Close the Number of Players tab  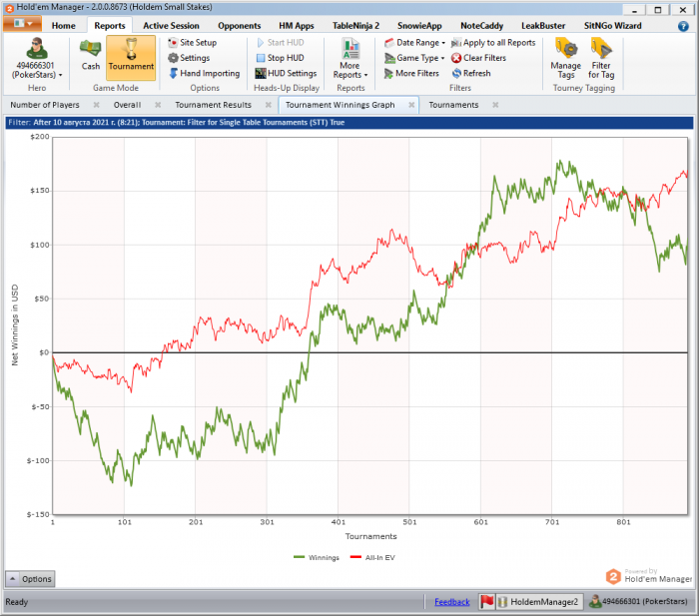(x=96, y=105)
